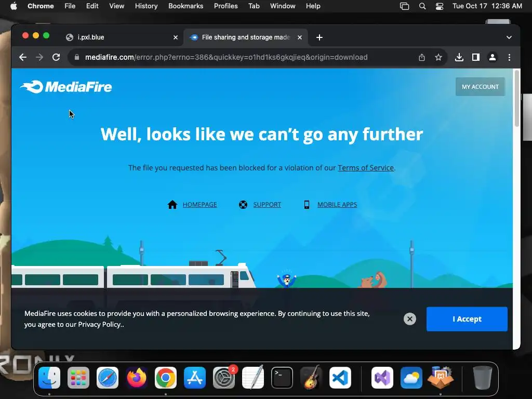Viewport: 532px width, 399px height.
Task: Open the History menu
Action: (146, 6)
